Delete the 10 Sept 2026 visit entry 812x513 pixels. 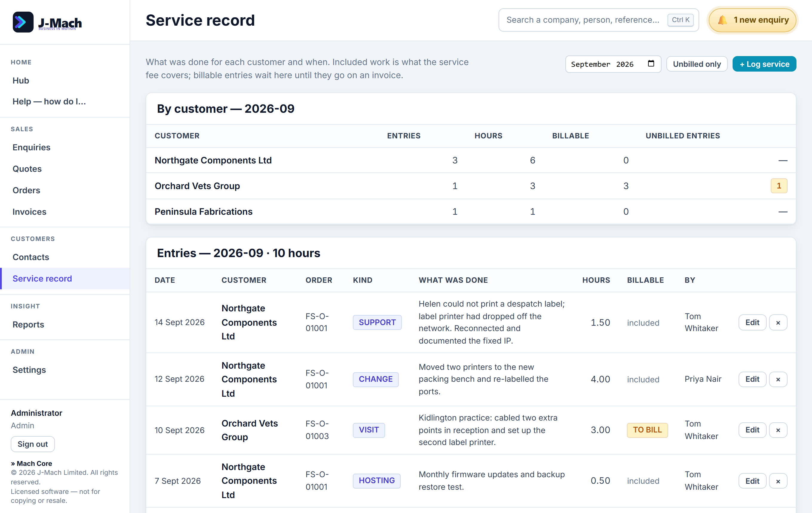pos(778,430)
